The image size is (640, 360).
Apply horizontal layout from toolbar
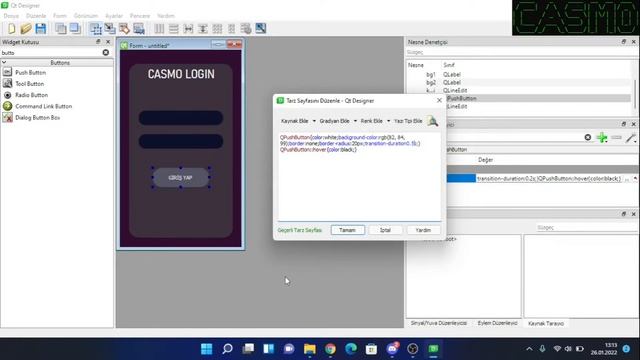click(159, 28)
